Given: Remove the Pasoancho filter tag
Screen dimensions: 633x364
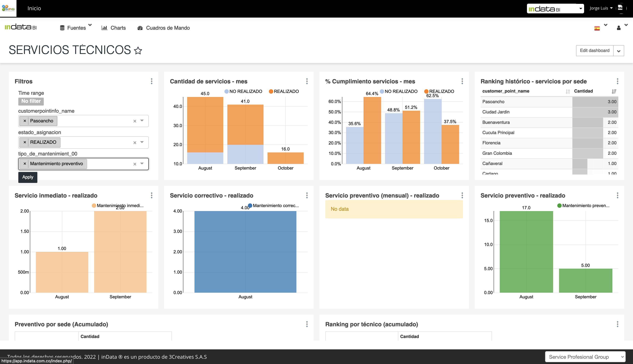Looking at the screenshot, I should click(x=25, y=121).
